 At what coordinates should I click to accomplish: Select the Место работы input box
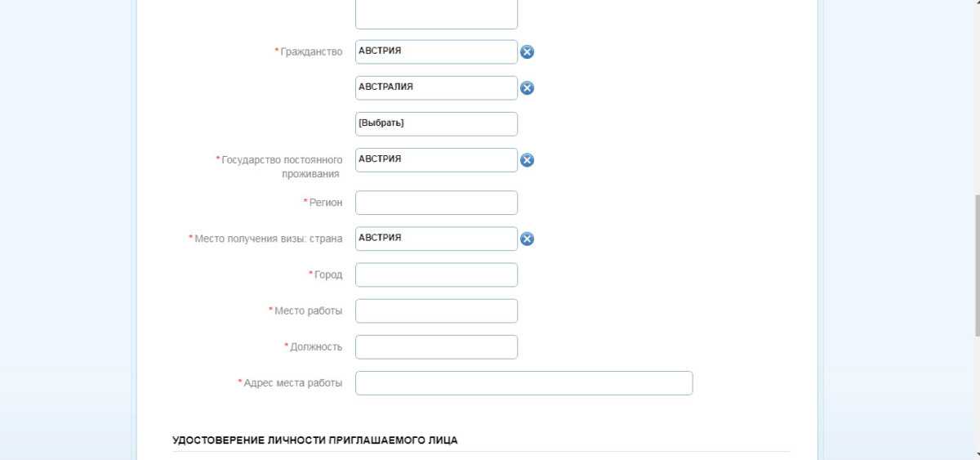(x=436, y=310)
